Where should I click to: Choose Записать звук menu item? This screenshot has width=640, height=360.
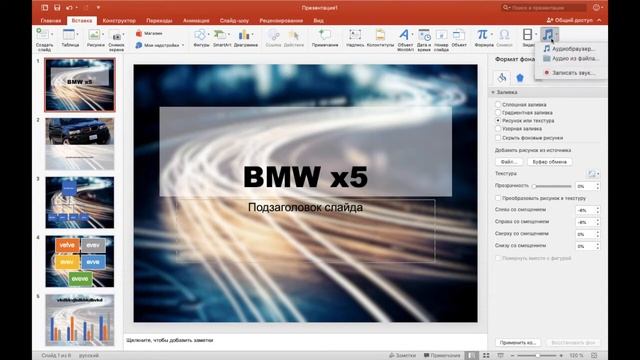[570, 73]
